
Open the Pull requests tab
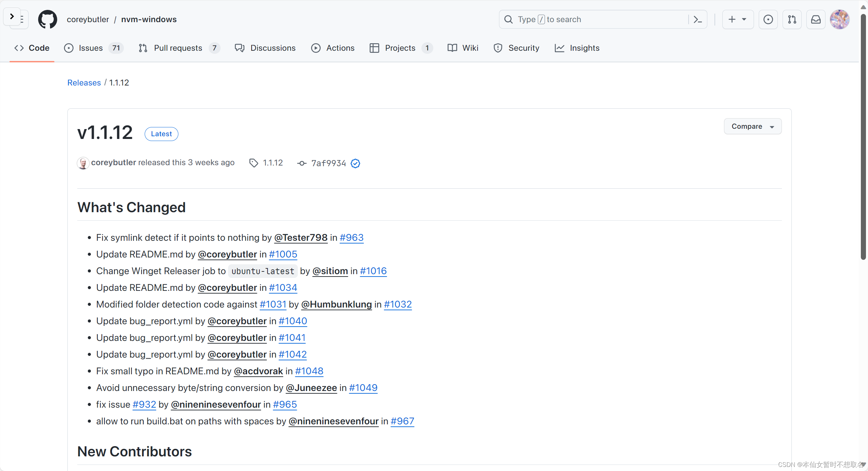click(179, 48)
